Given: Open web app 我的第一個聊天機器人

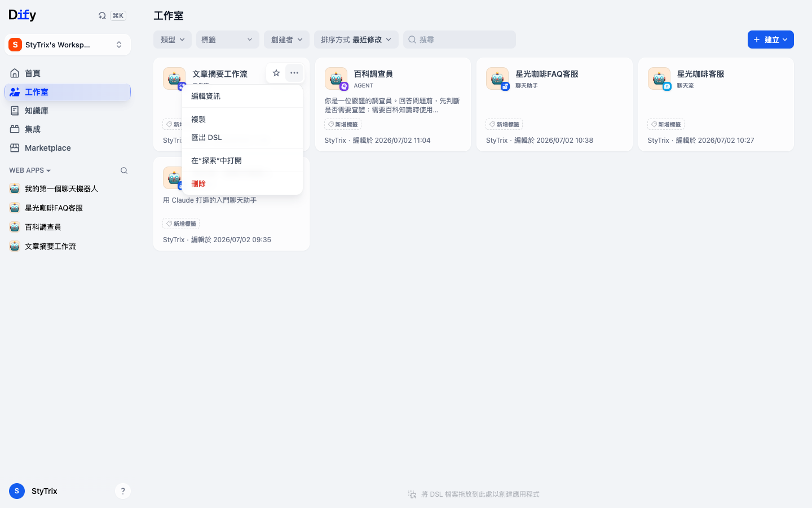Looking at the screenshot, I should pyautogui.click(x=68, y=189).
